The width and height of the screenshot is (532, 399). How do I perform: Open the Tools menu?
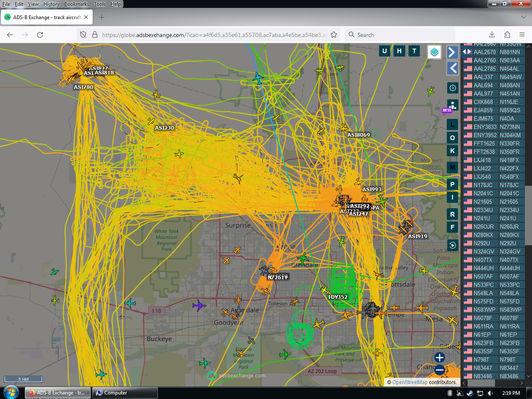[100, 4]
